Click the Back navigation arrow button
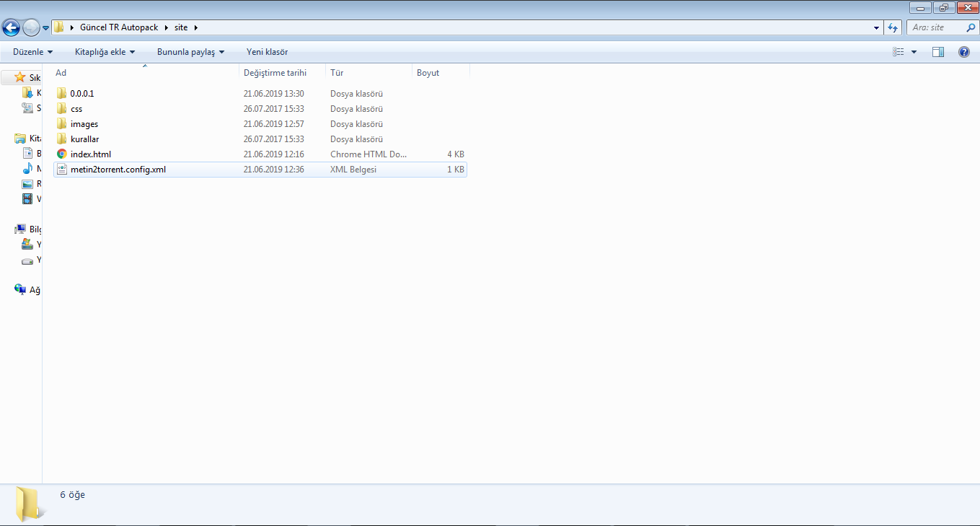This screenshot has height=526, width=980. coord(11,27)
